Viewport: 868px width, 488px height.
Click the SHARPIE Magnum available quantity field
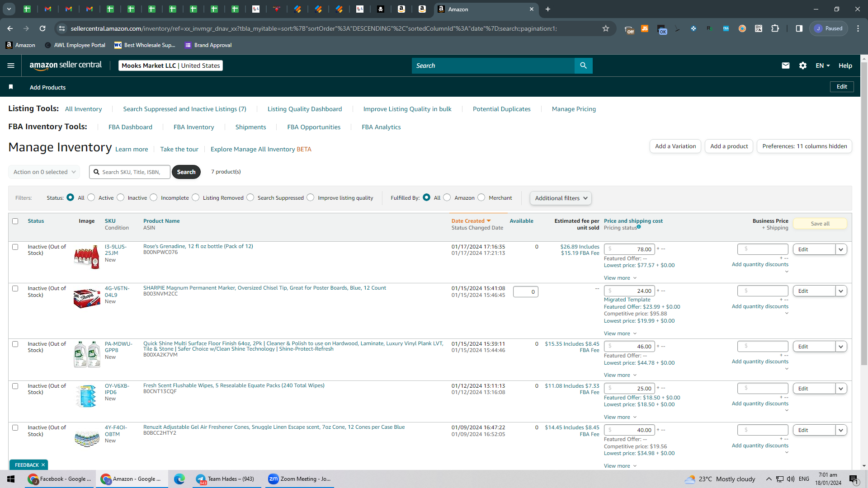pyautogui.click(x=525, y=292)
